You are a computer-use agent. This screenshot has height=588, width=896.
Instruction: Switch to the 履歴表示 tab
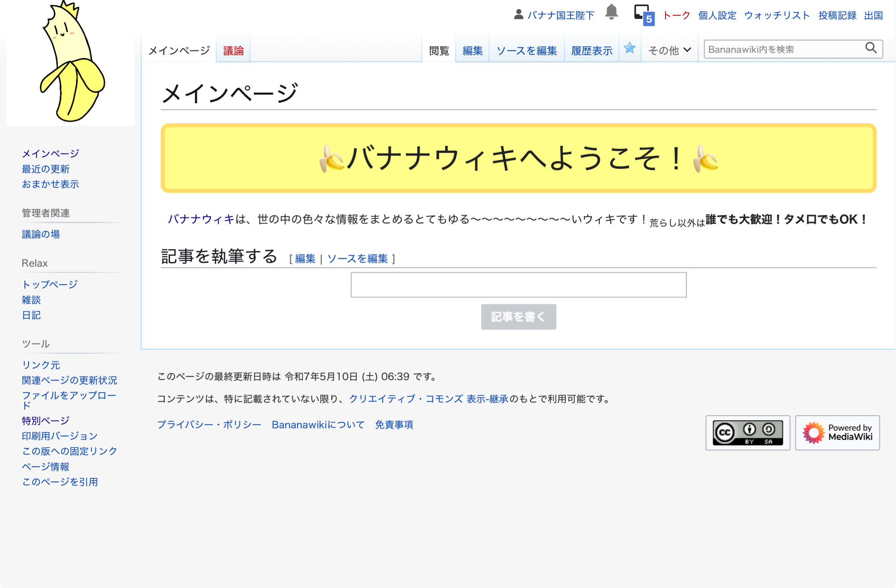coord(592,50)
